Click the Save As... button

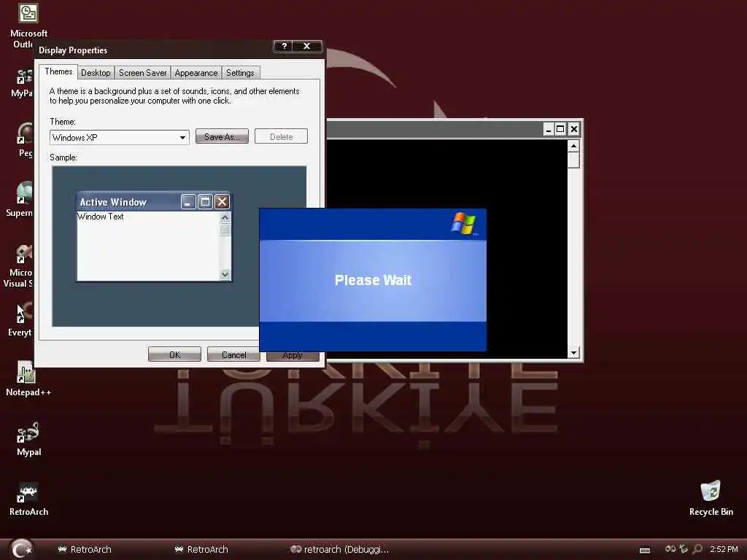[x=222, y=136]
